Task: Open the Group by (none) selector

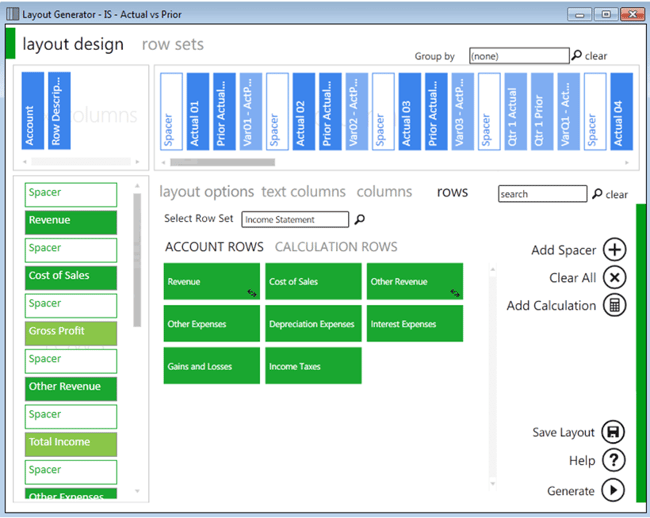Action: coord(518,56)
